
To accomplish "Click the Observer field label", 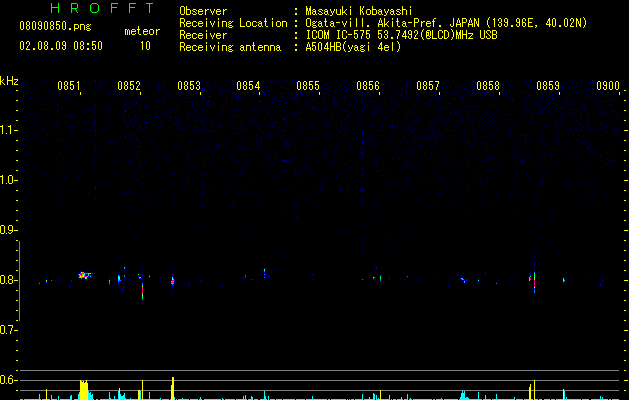I will [x=203, y=11].
